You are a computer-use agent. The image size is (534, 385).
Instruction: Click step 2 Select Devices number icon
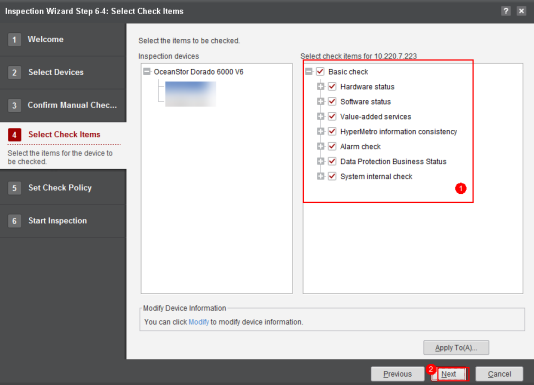14,73
